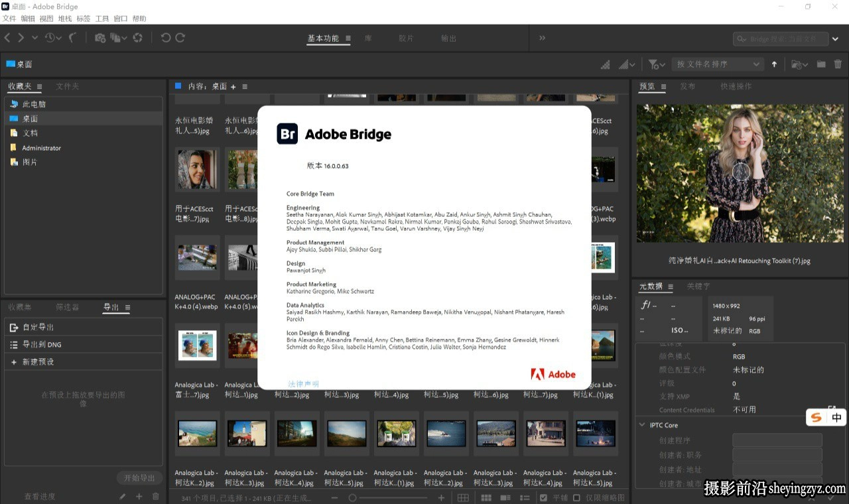Open the filter funnel dropdown
This screenshot has width=849, height=504.
(657, 64)
